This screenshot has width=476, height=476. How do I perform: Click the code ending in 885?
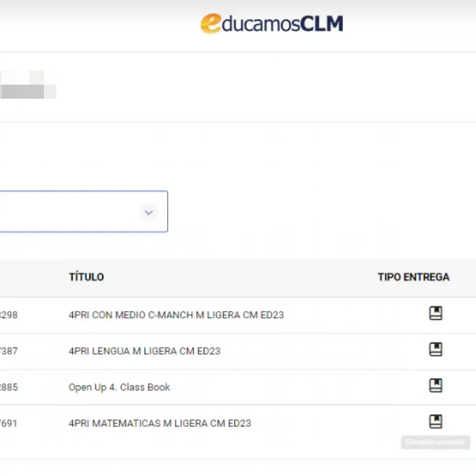pos(9,387)
